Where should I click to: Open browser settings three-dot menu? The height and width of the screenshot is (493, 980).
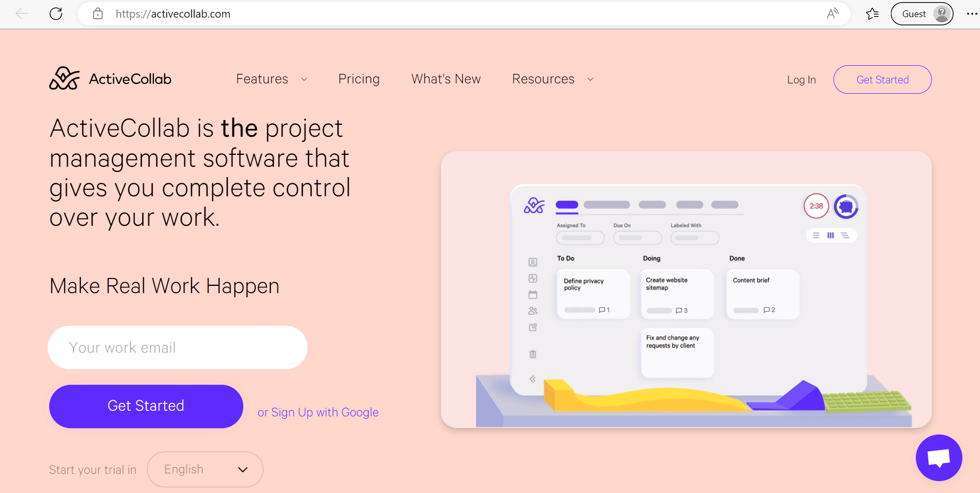pos(972,14)
